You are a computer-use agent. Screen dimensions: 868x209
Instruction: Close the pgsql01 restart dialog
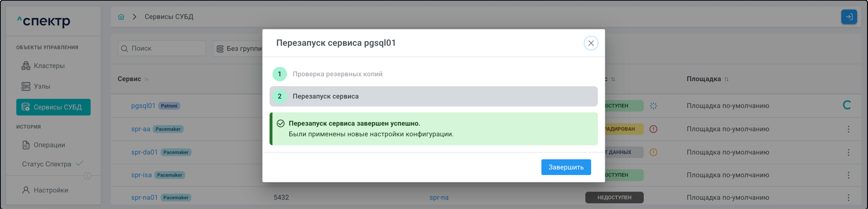point(591,43)
